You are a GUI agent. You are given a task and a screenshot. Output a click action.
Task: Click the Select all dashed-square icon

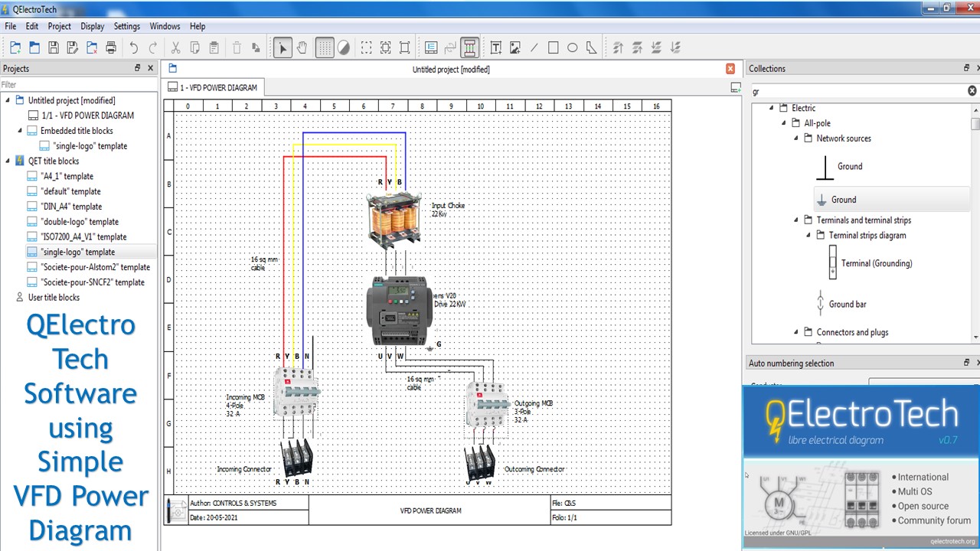point(367,47)
